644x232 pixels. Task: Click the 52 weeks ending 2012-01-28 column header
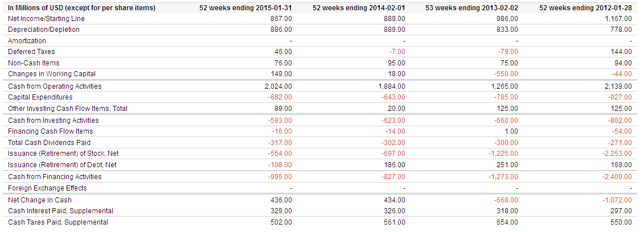(585, 8)
